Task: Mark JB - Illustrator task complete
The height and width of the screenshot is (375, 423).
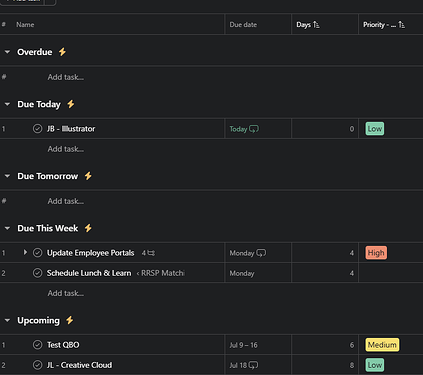Action: 37,129
